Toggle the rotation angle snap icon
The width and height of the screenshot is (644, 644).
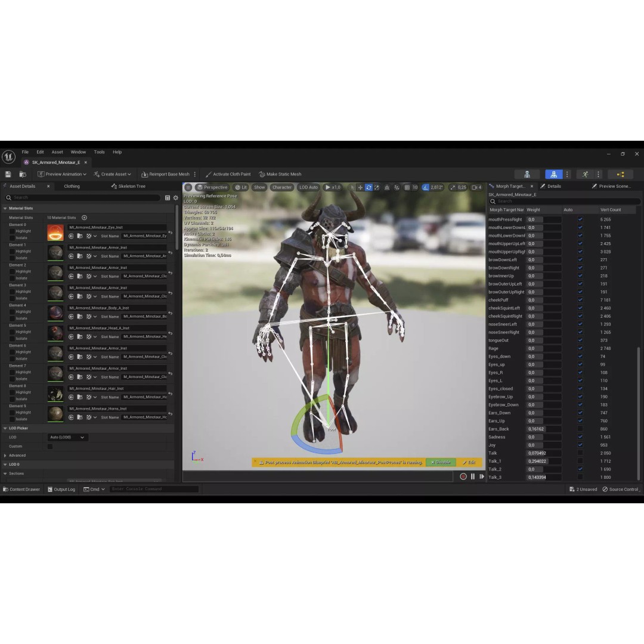[x=426, y=187]
